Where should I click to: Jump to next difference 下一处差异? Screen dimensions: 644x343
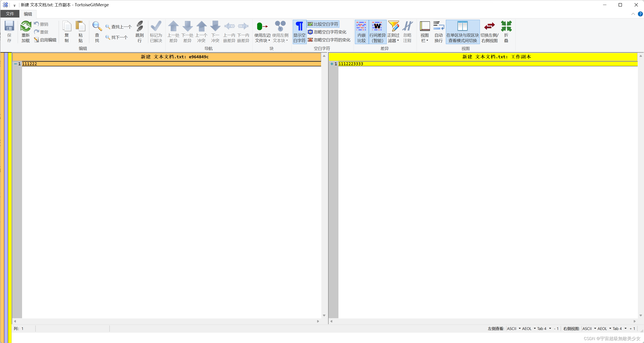point(187,32)
